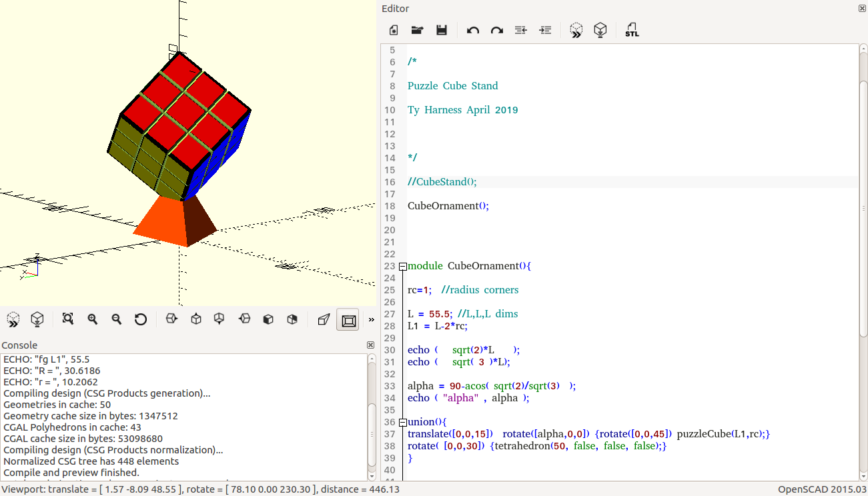Click console line 'ECHO: "R = ", 30.6186'
Image resolution: width=868 pixels, height=496 pixels.
52,371
